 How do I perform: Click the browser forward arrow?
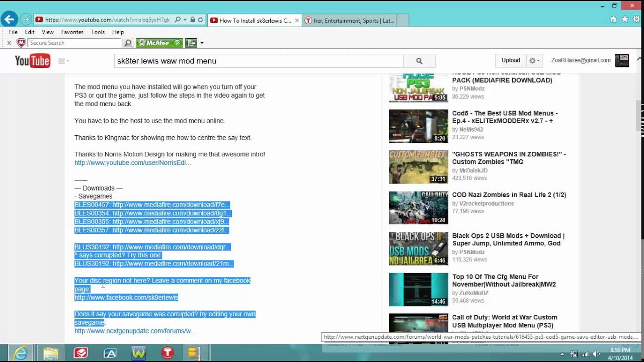point(26,20)
